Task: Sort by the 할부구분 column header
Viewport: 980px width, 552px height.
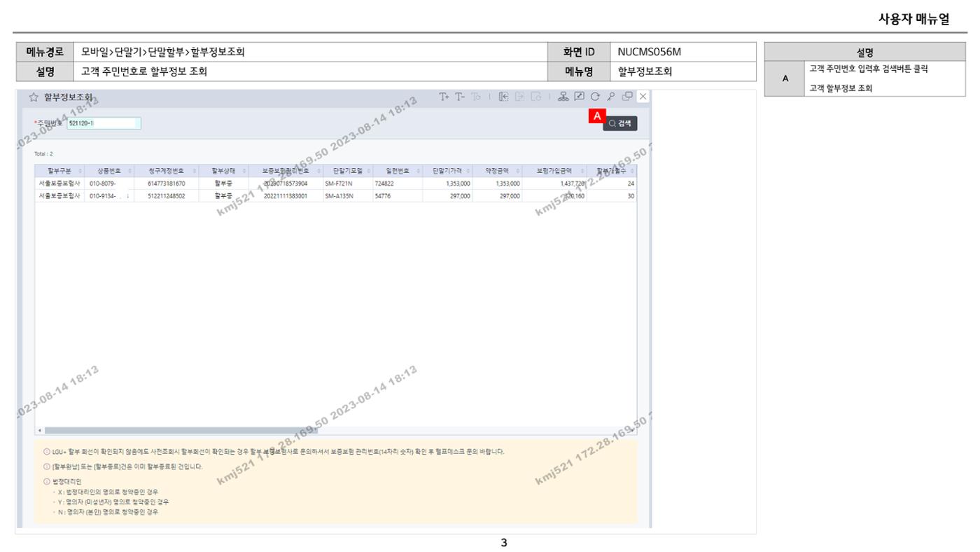Action: coord(59,170)
